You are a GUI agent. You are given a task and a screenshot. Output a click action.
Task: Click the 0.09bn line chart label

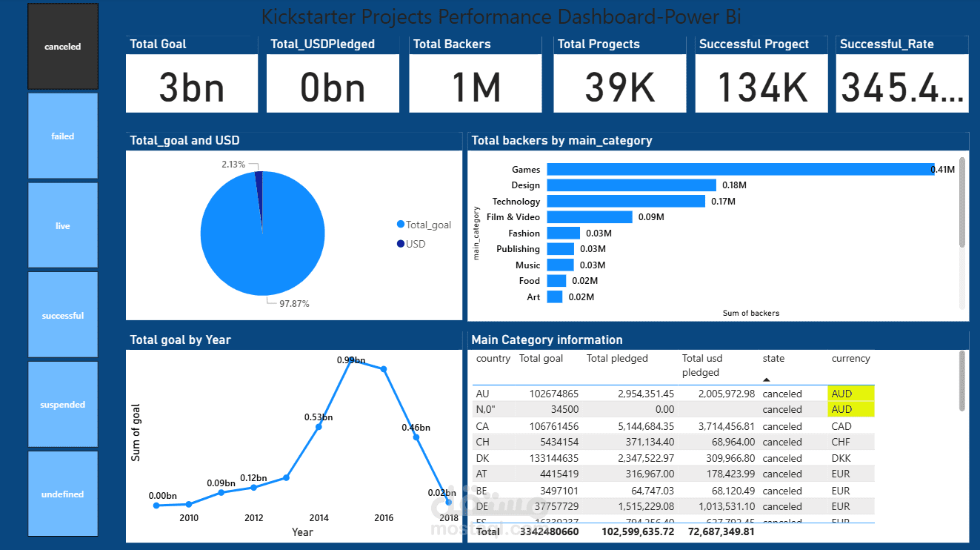coord(221,483)
